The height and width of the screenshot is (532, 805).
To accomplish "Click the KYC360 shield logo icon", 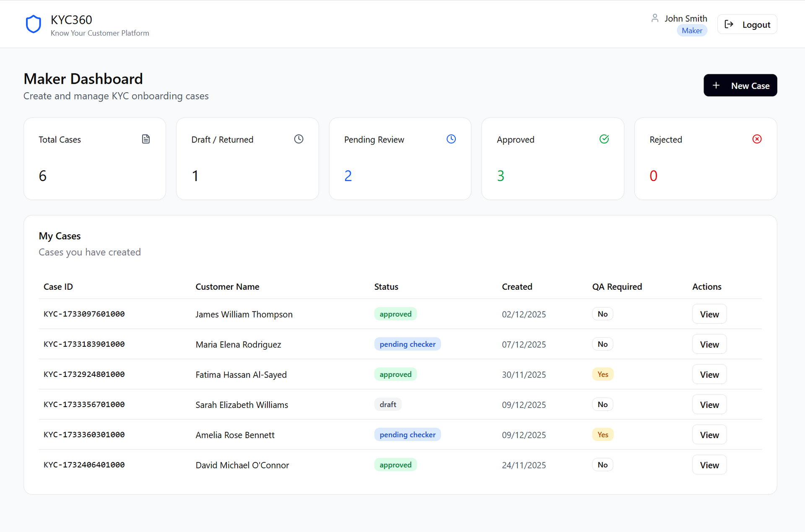I will (x=34, y=24).
